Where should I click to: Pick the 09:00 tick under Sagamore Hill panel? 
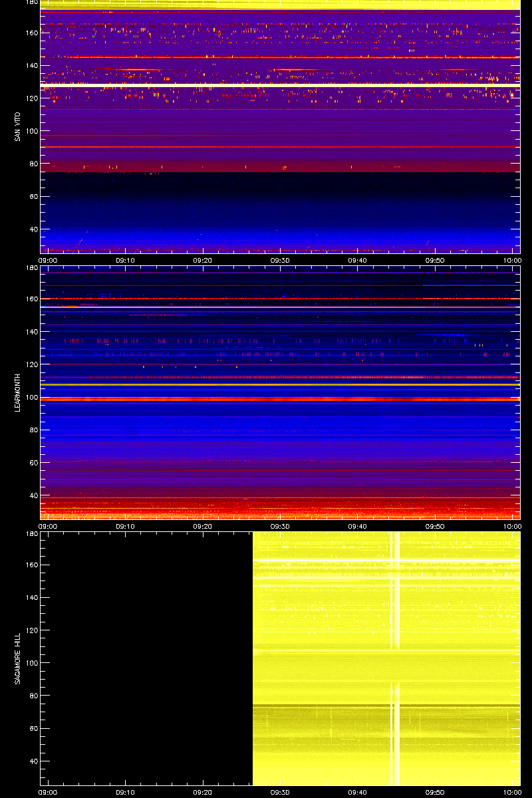pos(48,792)
